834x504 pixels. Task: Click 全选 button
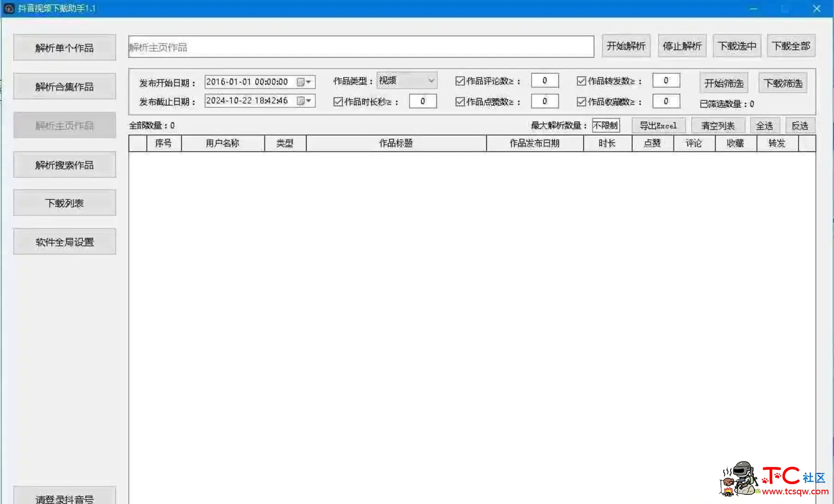[765, 126]
